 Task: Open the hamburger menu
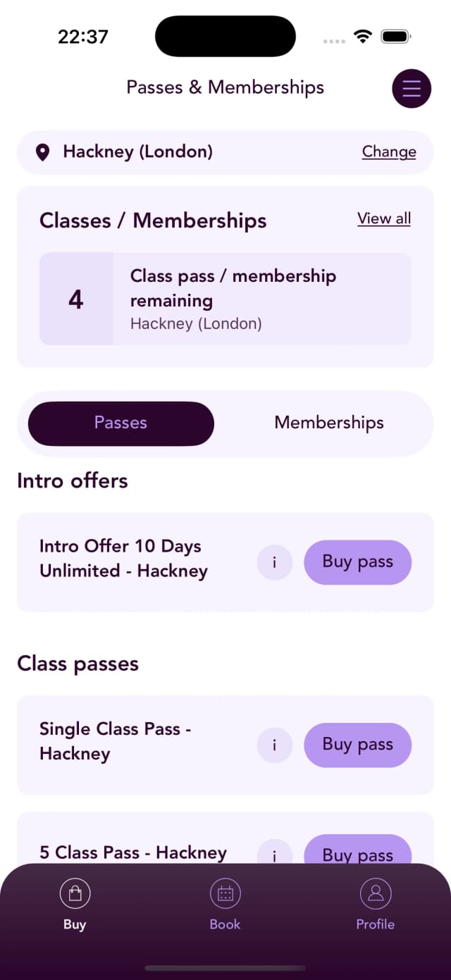(x=412, y=89)
